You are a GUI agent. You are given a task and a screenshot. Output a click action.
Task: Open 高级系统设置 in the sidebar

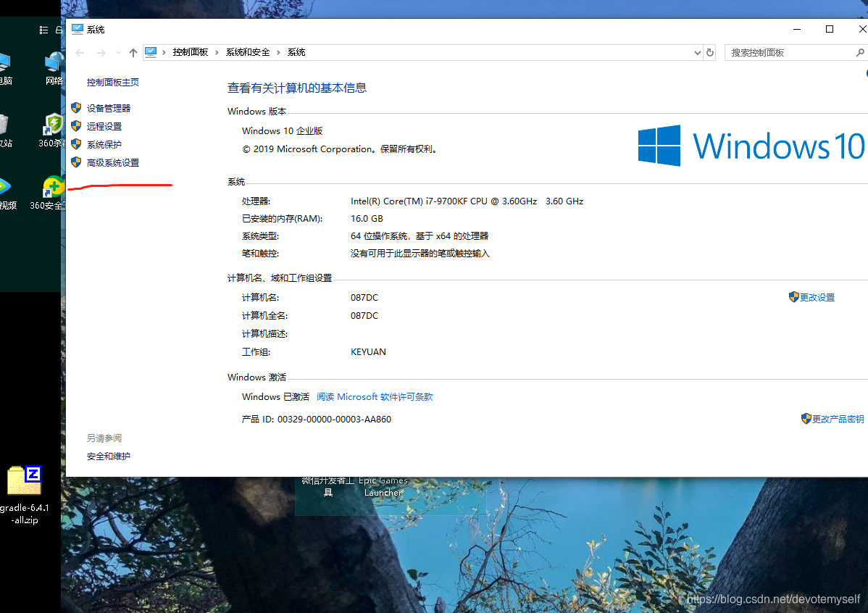pos(113,163)
